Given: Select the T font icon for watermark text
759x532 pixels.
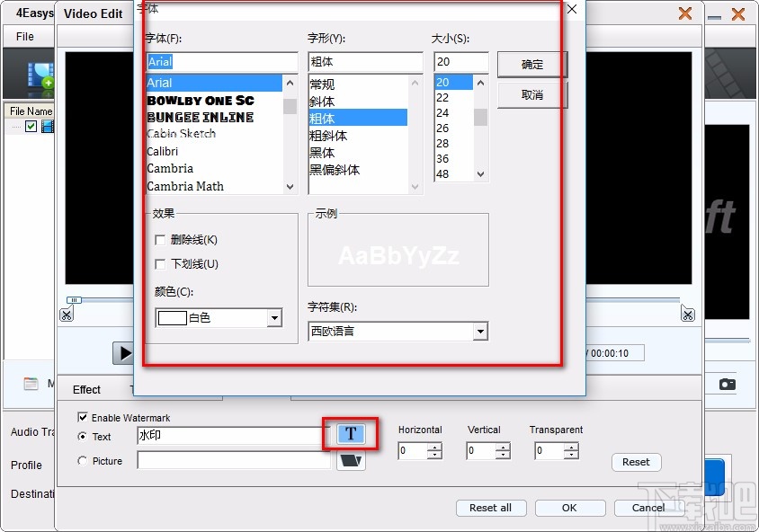Looking at the screenshot, I should [x=350, y=433].
